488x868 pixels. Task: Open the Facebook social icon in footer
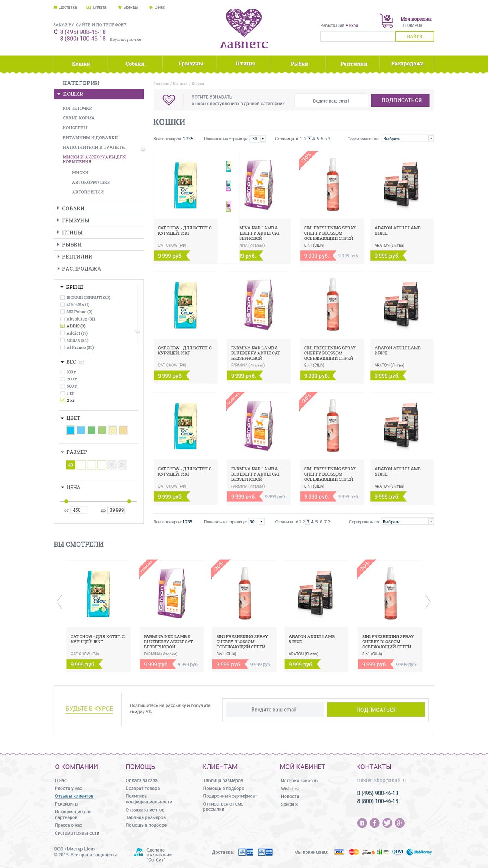(x=375, y=823)
